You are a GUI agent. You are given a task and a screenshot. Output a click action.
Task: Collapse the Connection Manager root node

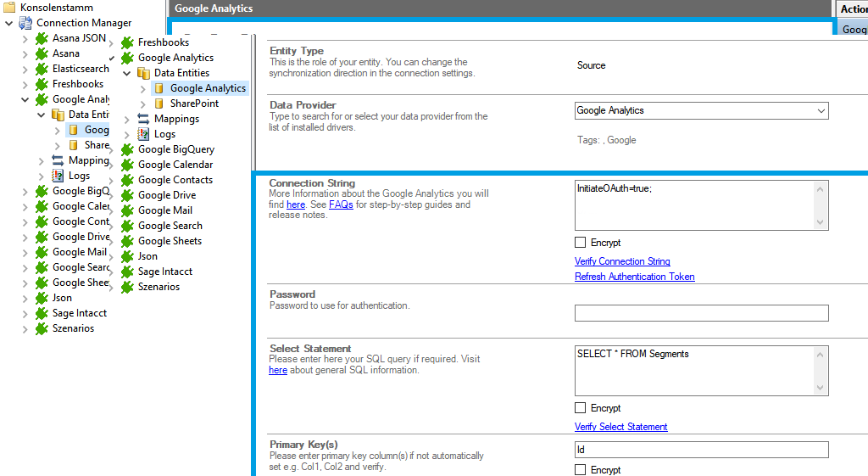click(8, 23)
